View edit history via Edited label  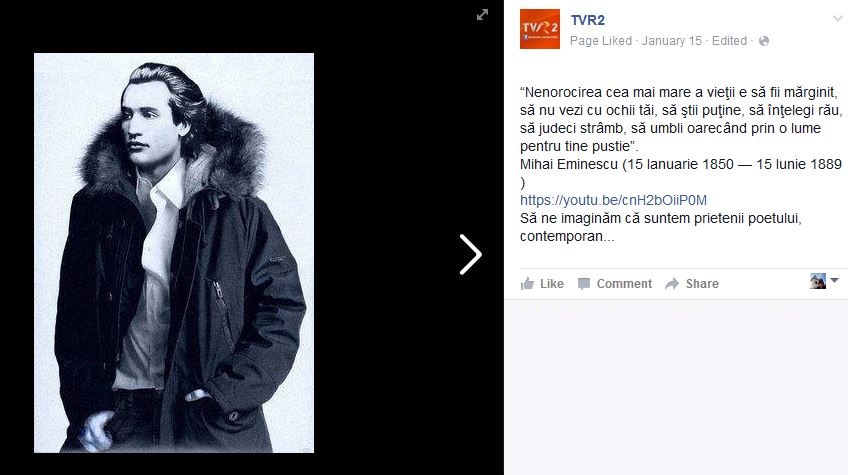pos(729,41)
